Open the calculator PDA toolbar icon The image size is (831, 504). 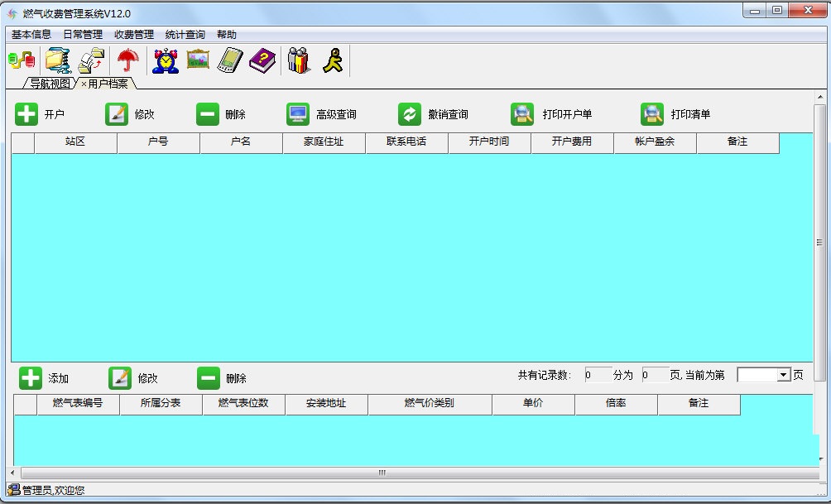tap(229, 60)
